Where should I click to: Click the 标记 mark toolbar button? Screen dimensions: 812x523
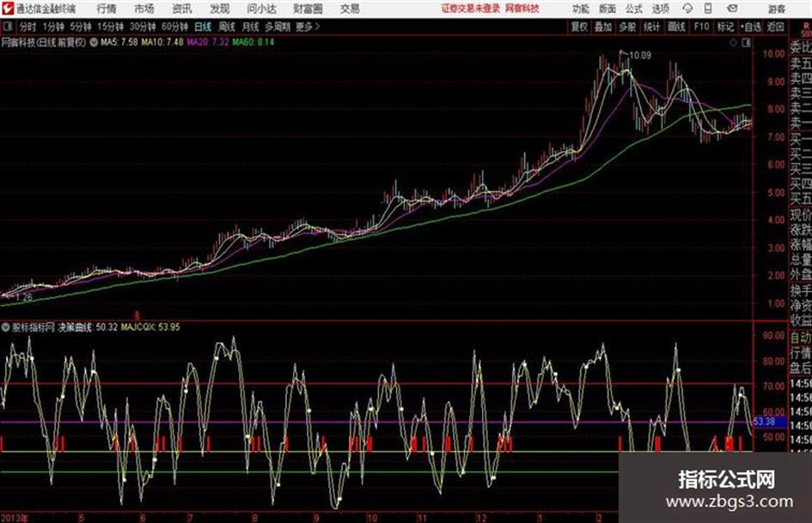tap(725, 27)
